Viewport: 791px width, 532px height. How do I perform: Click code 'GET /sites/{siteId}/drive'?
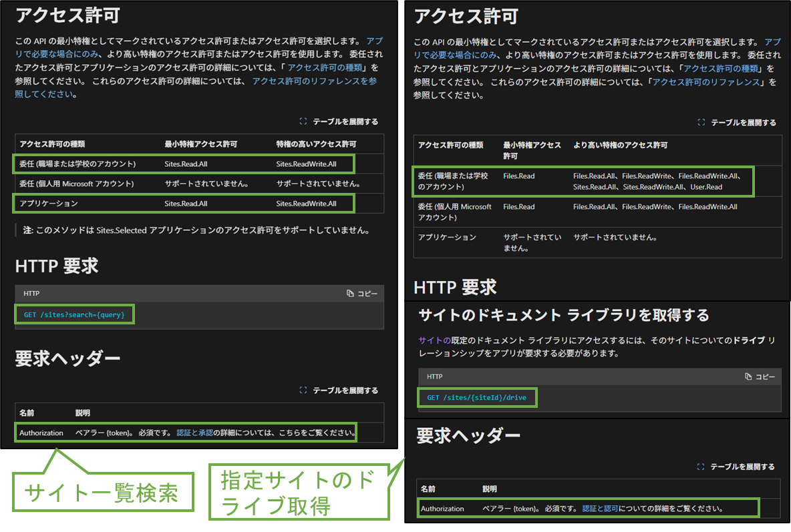pyautogui.click(x=477, y=398)
